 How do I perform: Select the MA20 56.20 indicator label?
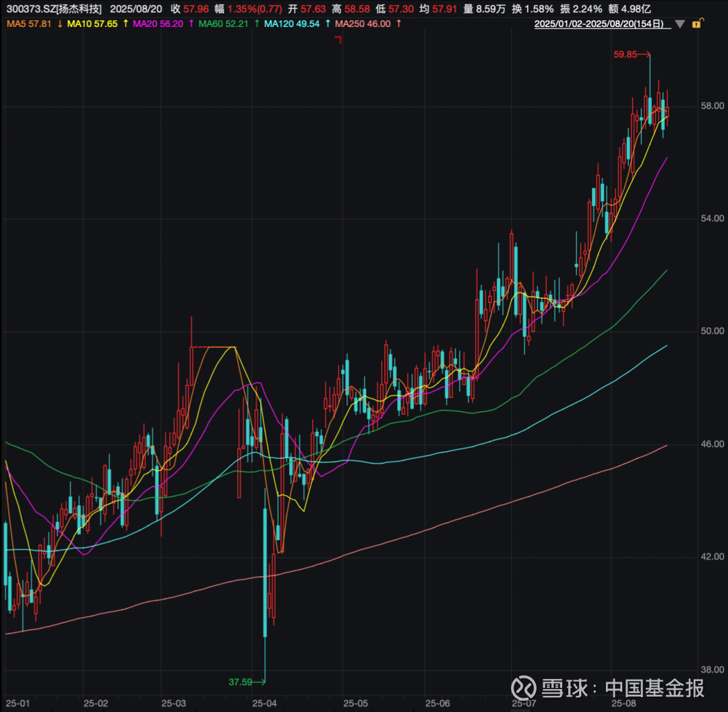[x=158, y=24]
